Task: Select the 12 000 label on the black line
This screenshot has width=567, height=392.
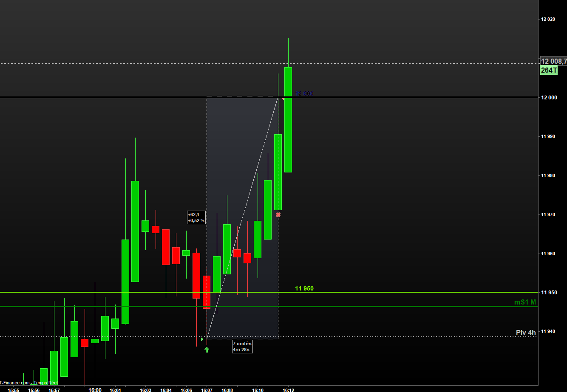Action: [304, 93]
